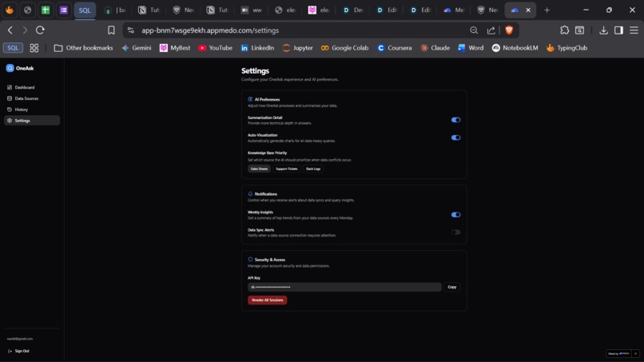The image size is (644, 362).
Task: Select Settings in sidebar
Action: [32, 121]
